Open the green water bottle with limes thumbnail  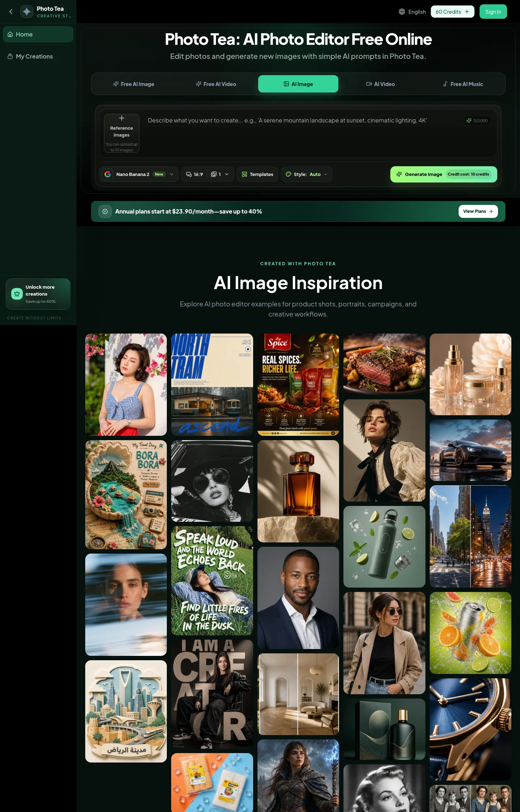click(x=384, y=547)
